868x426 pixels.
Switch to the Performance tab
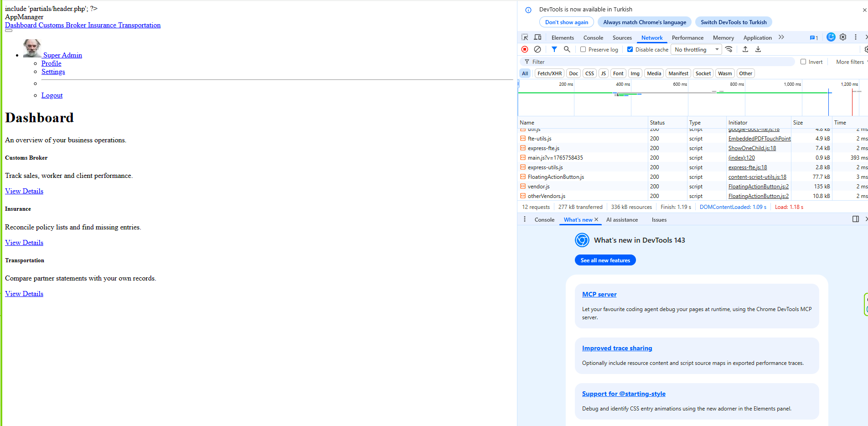tap(687, 38)
